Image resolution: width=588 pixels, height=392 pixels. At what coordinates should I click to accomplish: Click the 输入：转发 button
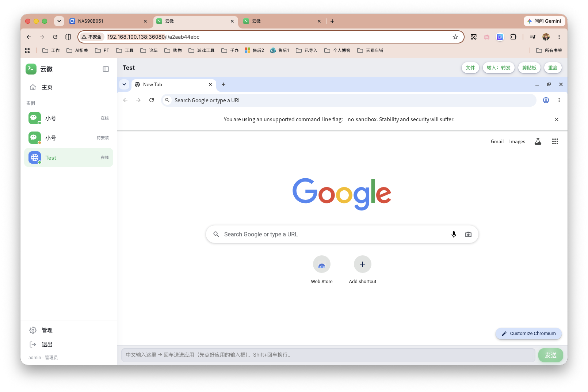pos(499,68)
